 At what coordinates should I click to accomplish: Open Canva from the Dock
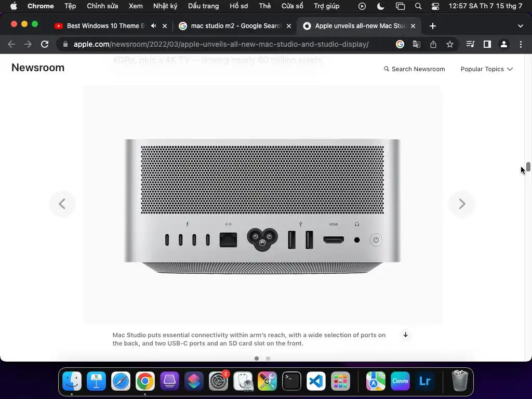(401, 381)
